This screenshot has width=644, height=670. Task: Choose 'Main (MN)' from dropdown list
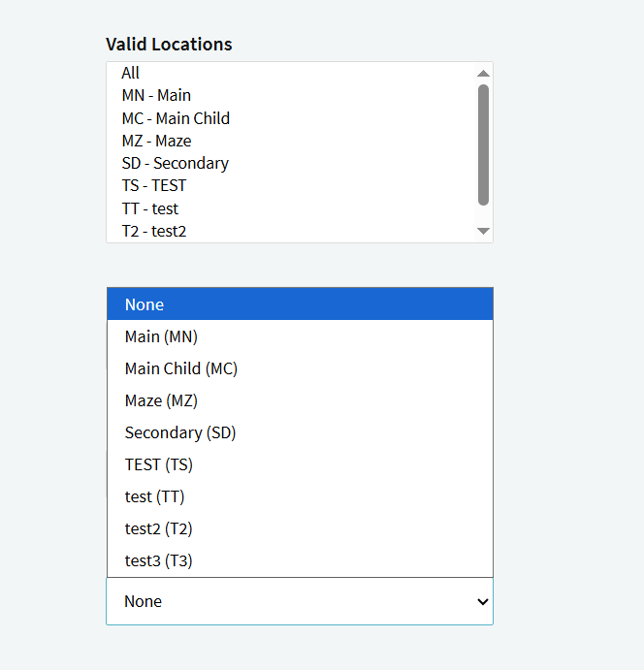[161, 336]
